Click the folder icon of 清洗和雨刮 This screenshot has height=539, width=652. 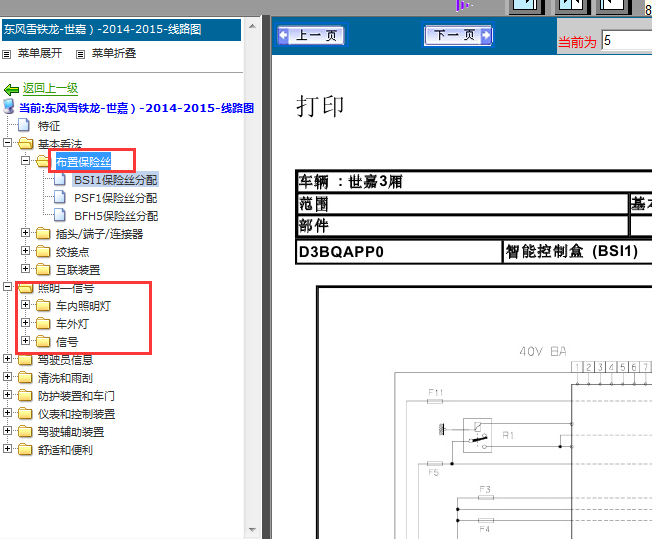tap(25, 377)
